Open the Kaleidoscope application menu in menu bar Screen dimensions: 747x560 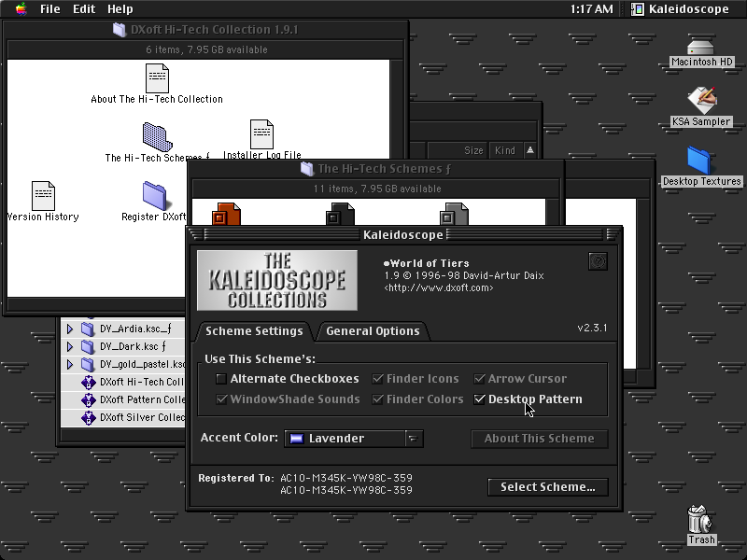point(681,8)
